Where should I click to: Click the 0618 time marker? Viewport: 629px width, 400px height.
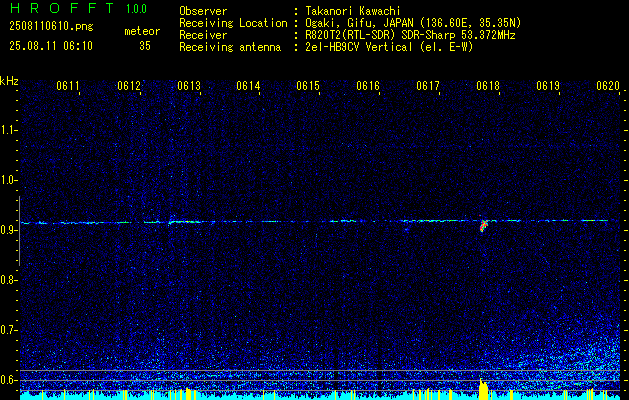[488, 86]
